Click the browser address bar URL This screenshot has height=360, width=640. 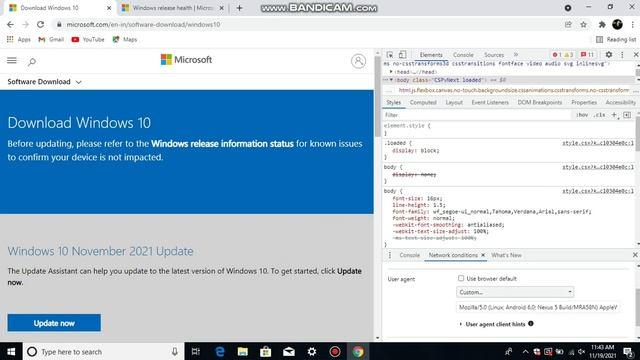(143, 24)
